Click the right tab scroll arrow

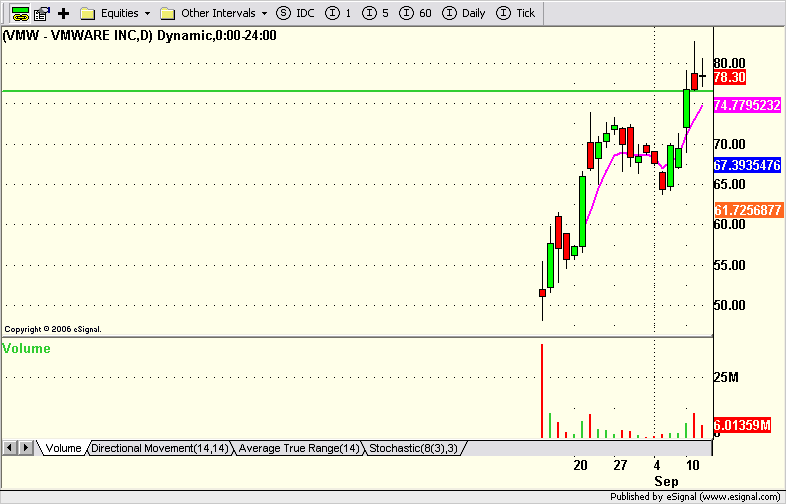click(26, 447)
